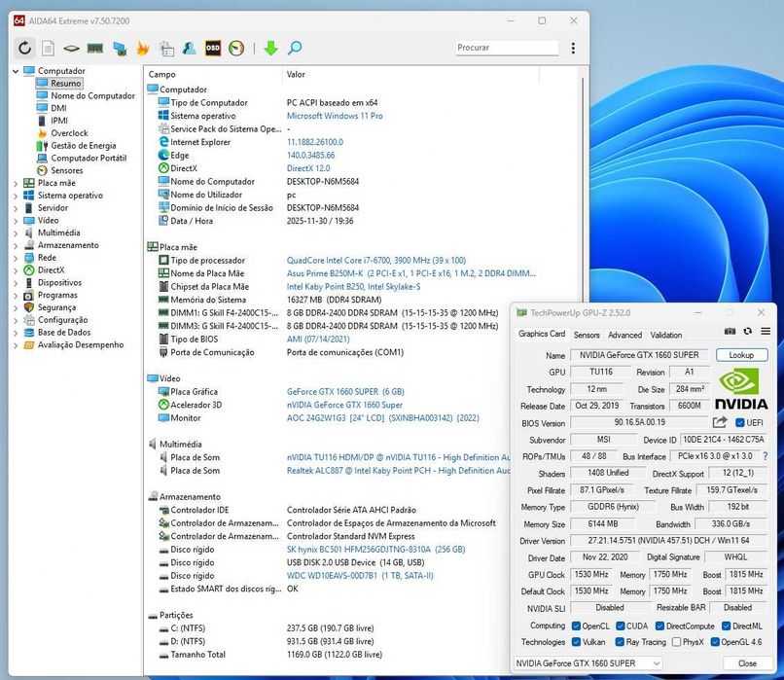The width and height of the screenshot is (784, 680).
Task: Toggle the Vulkan checkbox
Action: click(x=576, y=641)
